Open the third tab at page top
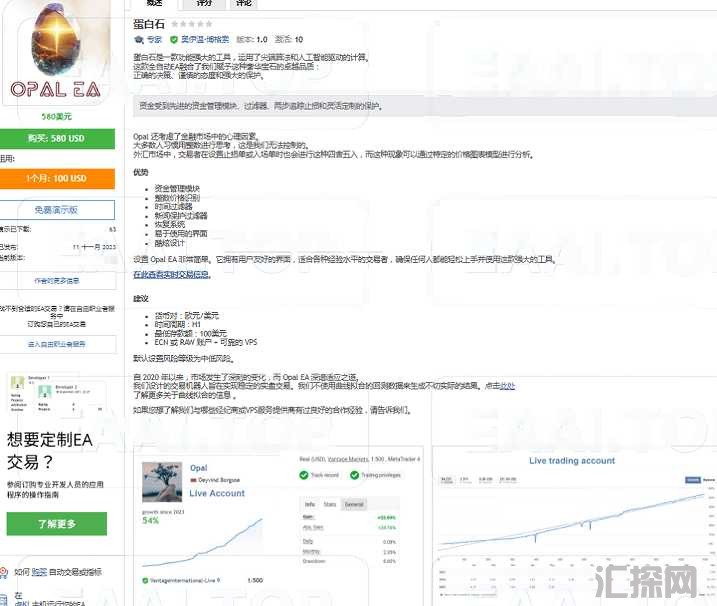Image resolution: width=717 pixels, height=606 pixels. pyautogui.click(x=243, y=4)
